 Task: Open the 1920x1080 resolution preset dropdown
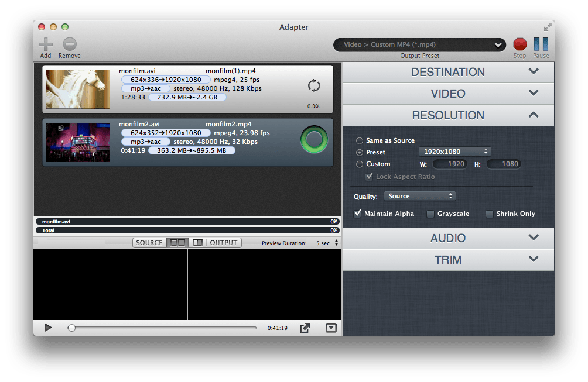tap(454, 152)
